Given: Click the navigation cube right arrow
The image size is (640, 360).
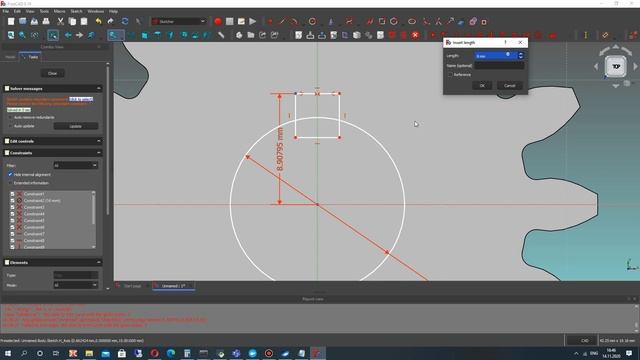Looking at the screenshot, I should point(635,66).
